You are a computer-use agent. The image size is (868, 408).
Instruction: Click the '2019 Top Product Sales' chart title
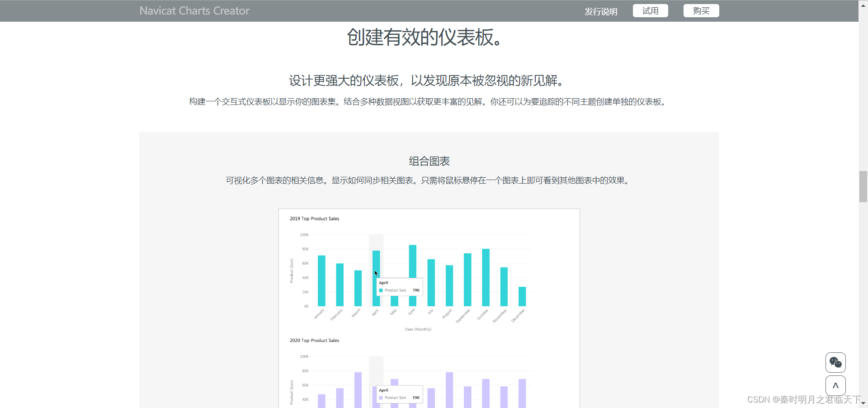315,218
